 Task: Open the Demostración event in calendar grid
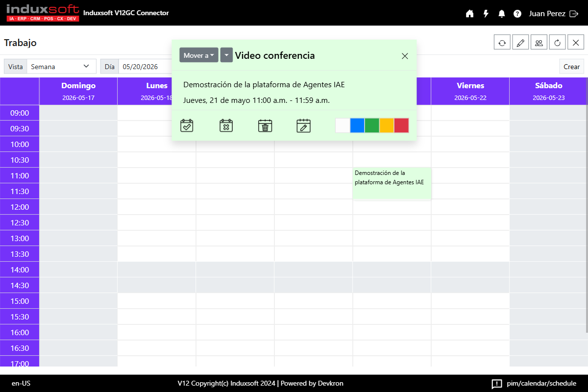(392, 183)
